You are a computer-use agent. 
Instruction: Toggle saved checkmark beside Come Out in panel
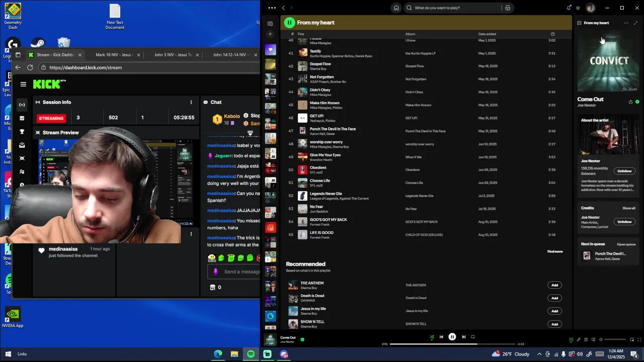[x=637, y=102]
